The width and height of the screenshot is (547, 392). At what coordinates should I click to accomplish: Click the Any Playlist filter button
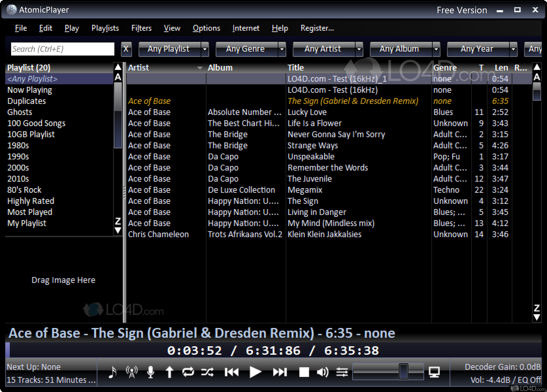(x=170, y=49)
